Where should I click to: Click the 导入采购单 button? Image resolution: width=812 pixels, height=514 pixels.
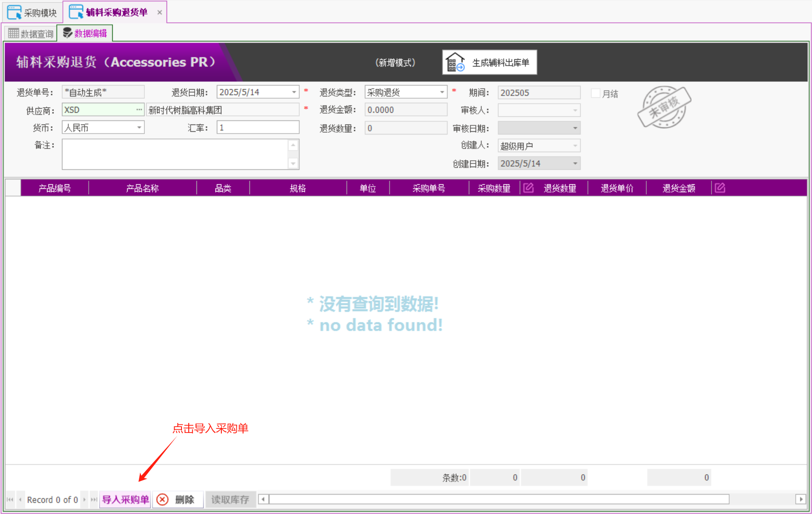[125, 500]
